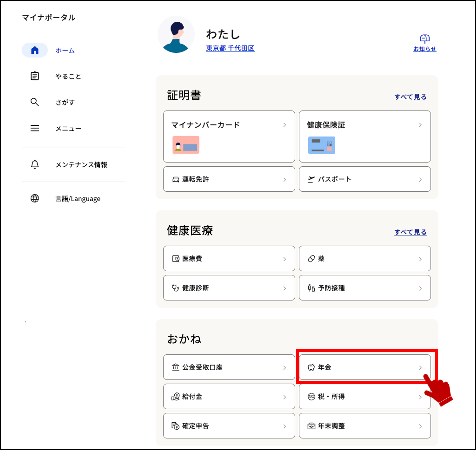Click the メンテナンス情報 bell icon

tap(35, 164)
